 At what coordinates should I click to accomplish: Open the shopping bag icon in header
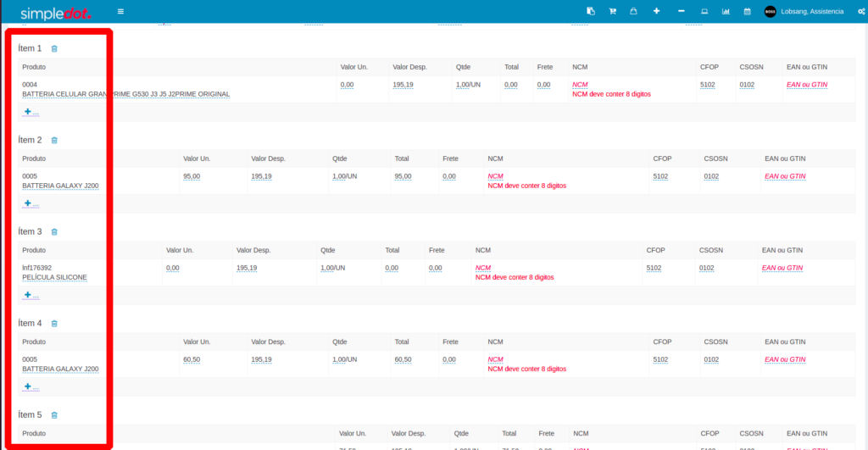[633, 11]
